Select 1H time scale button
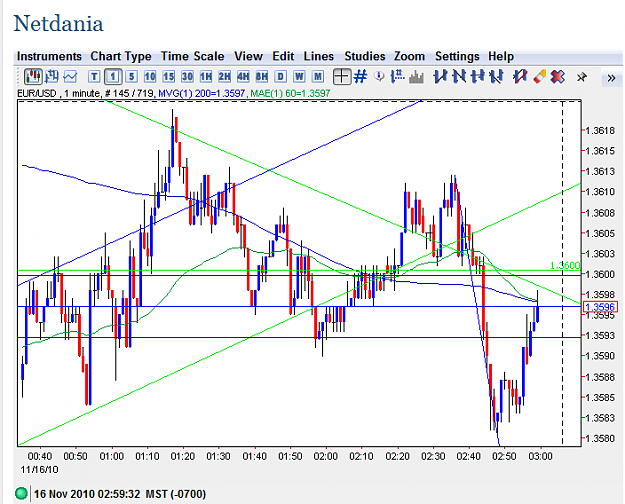The width and height of the screenshot is (625, 504). pos(206,76)
